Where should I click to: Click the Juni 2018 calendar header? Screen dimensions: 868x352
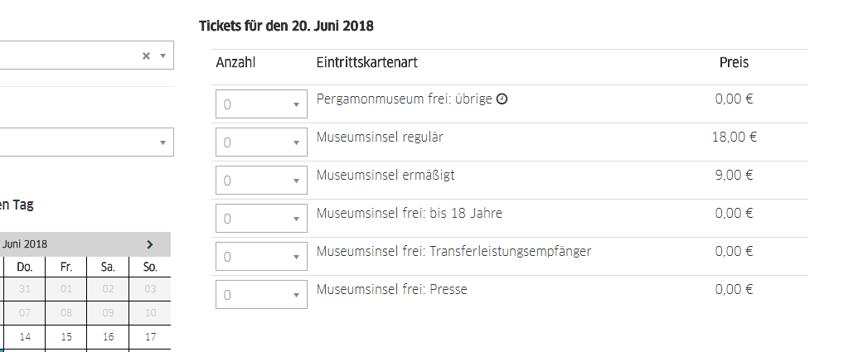click(x=25, y=244)
